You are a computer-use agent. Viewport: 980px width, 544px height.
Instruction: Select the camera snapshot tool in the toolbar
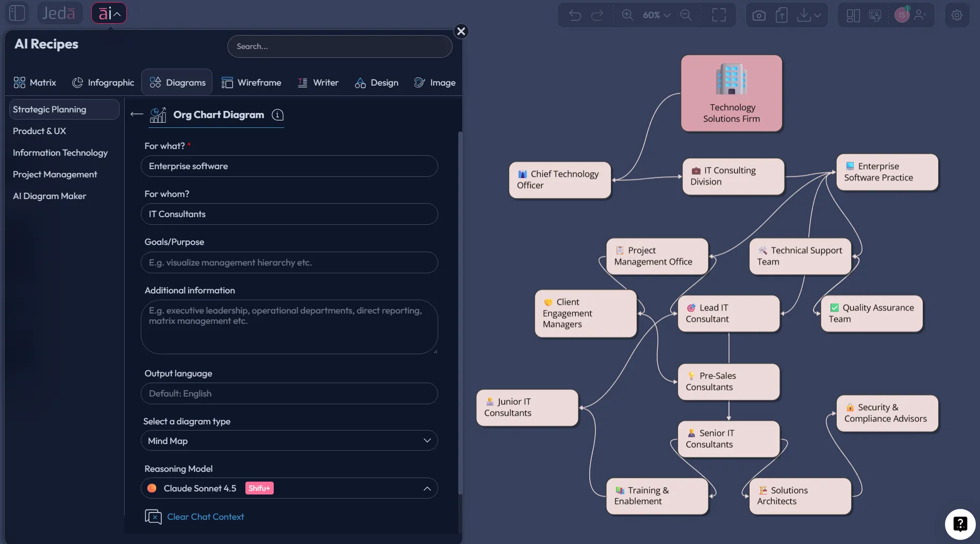coord(758,15)
